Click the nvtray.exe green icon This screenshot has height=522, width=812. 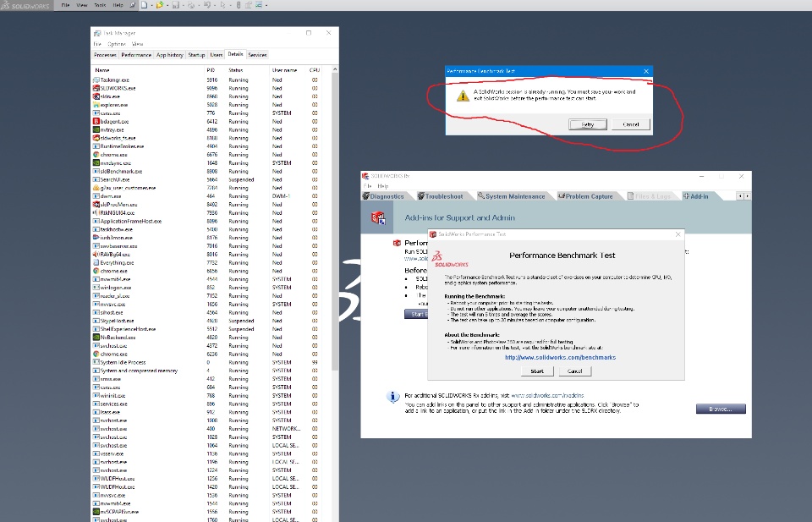click(96, 129)
